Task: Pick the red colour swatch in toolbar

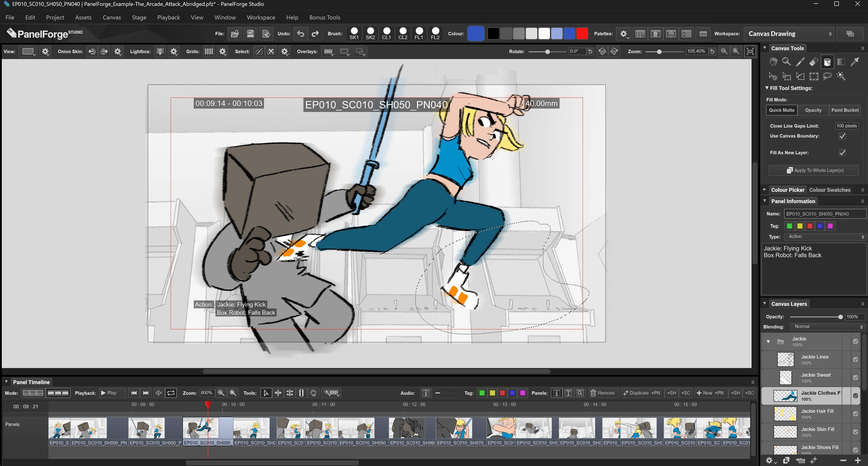Action: point(582,34)
